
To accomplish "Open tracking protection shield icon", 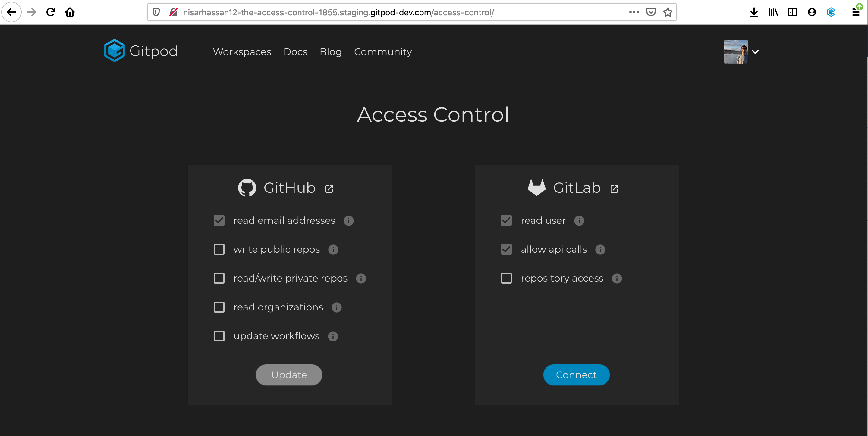I will 156,12.
